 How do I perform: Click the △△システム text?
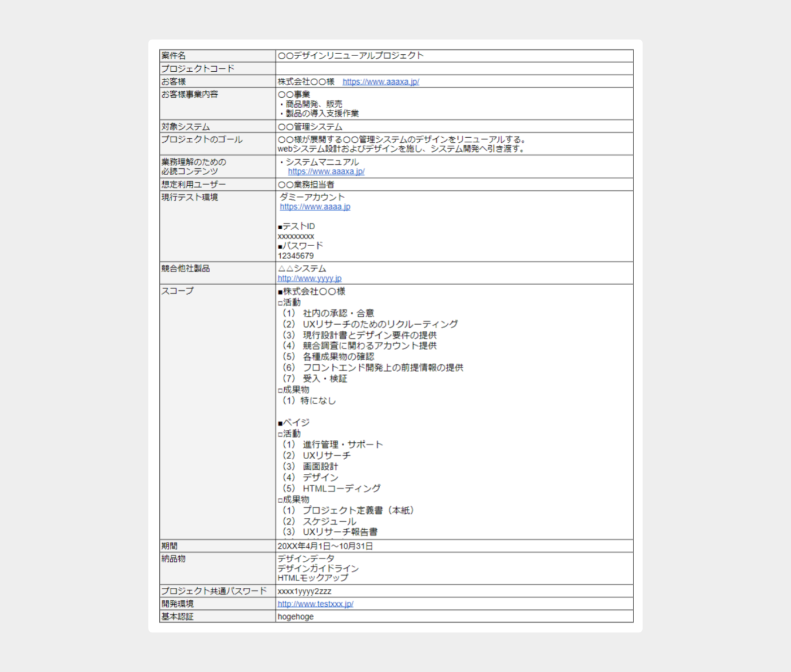pos(302,269)
